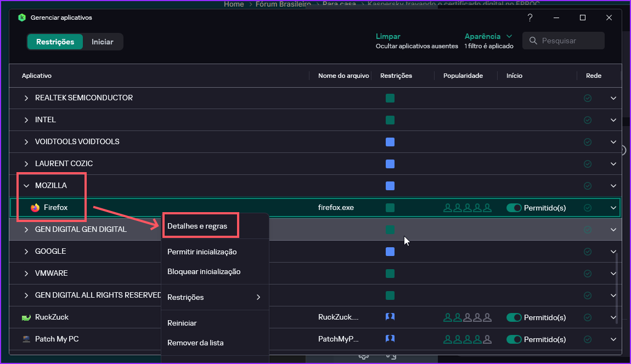The width and height of the screenshot is (631, 364).
Task: Click INTEL restrictions color square
Action: coord(390,120)
